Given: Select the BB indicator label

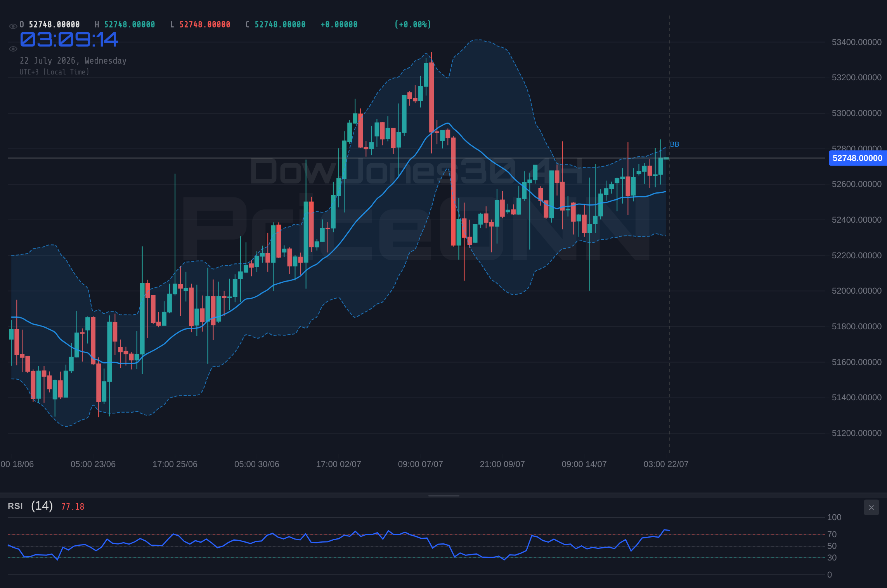Looking at the screenshot, I should click(674, 144).
